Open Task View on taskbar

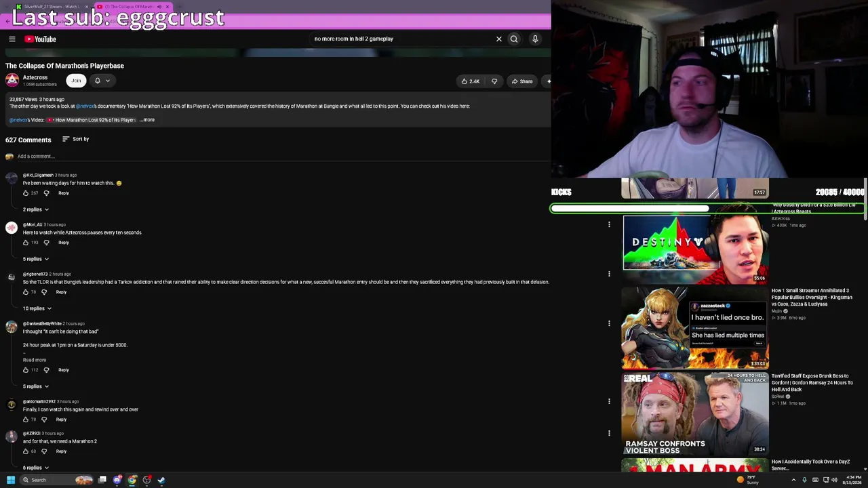[102, 480]
